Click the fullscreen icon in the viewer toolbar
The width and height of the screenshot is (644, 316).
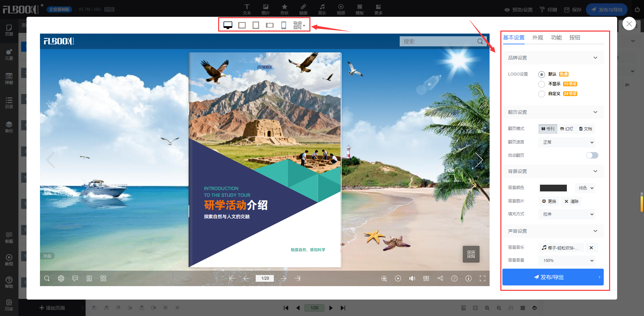click(x=482, y=278)
